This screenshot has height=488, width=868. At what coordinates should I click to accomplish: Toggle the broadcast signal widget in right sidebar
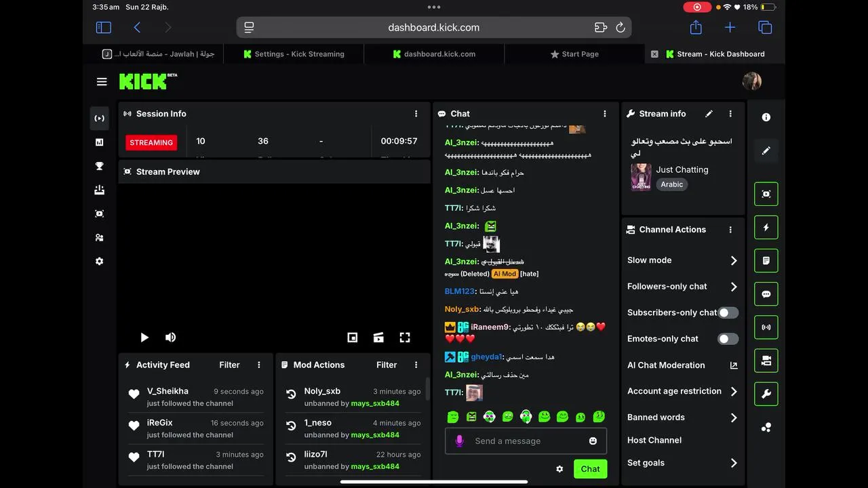click(766, 327)
